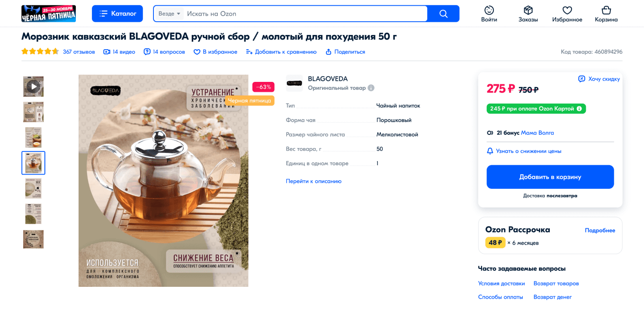Toggle В избранное for this product
Screen dimensions: 644x319
pos(215,52)
